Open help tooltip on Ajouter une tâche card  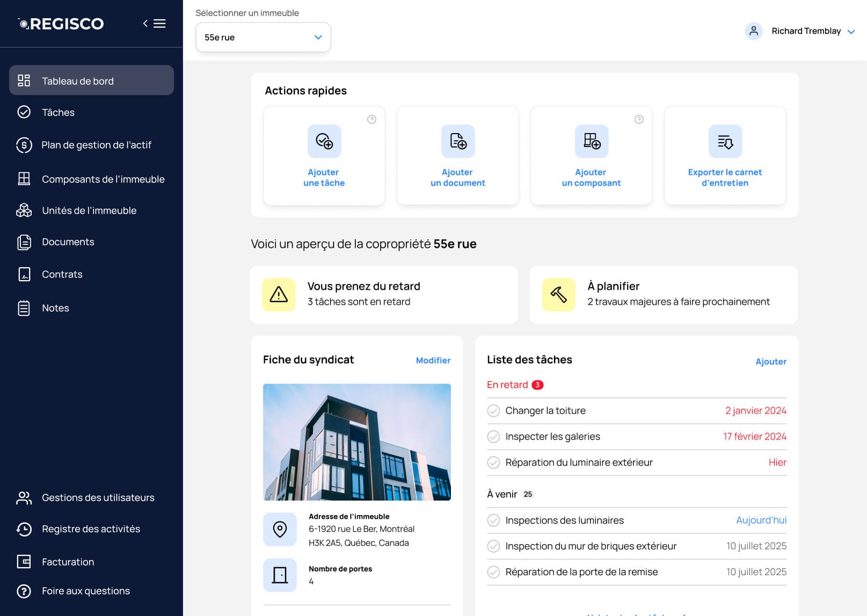pos(371,119)
